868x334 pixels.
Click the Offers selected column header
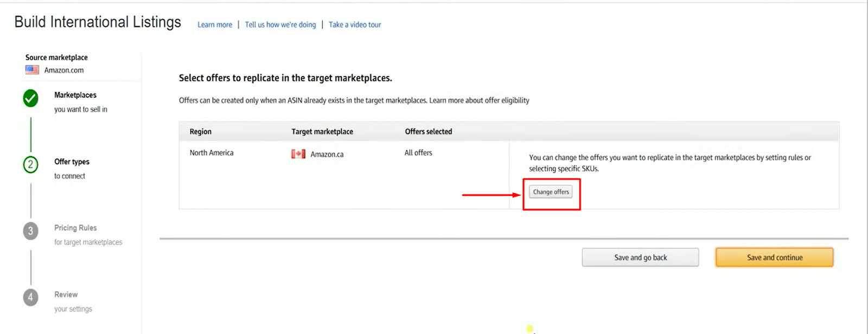point(429,132)
